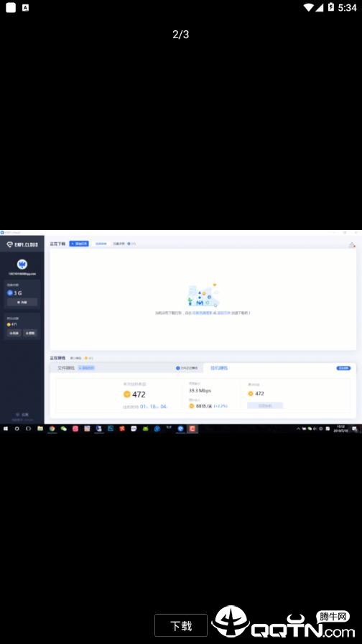Click the blue pill button in earnings panel
Viewport: 362px width, 644px height.
tap(343, 368)
